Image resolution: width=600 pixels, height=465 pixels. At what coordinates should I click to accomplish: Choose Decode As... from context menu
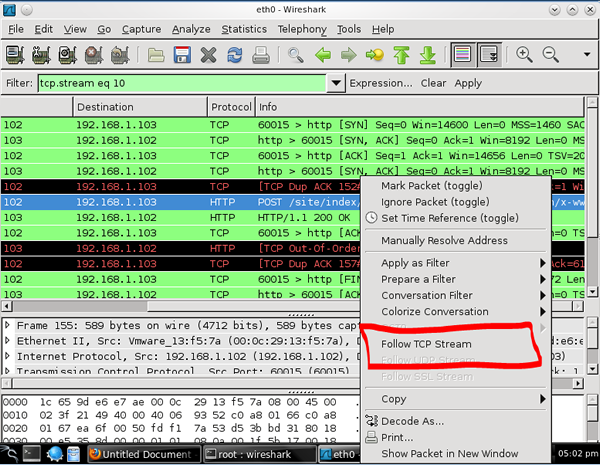tap(455, 421)
